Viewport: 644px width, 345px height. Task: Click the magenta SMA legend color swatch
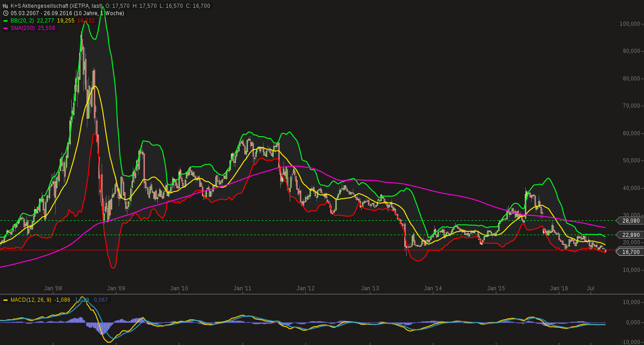click(6, 28)
